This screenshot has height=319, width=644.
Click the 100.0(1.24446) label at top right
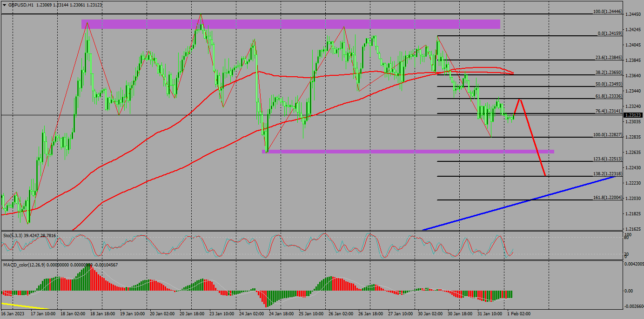pyautogui.click(x=607, y=11)
